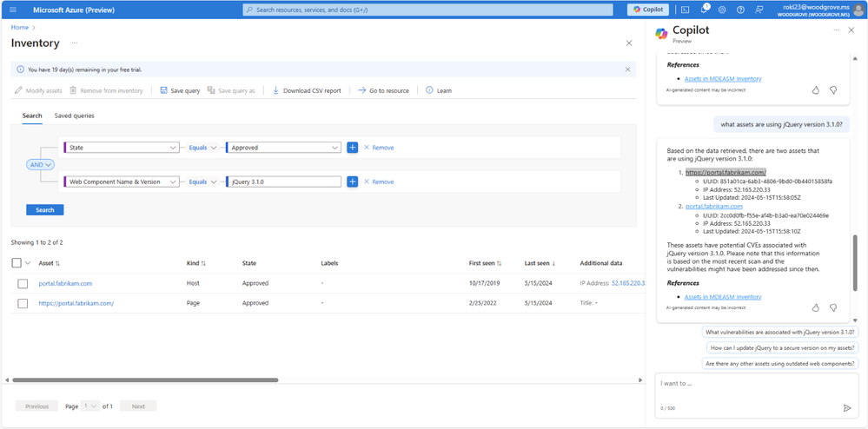
Task: Open the Equals operator for the State row
Action: coord(202,148)
